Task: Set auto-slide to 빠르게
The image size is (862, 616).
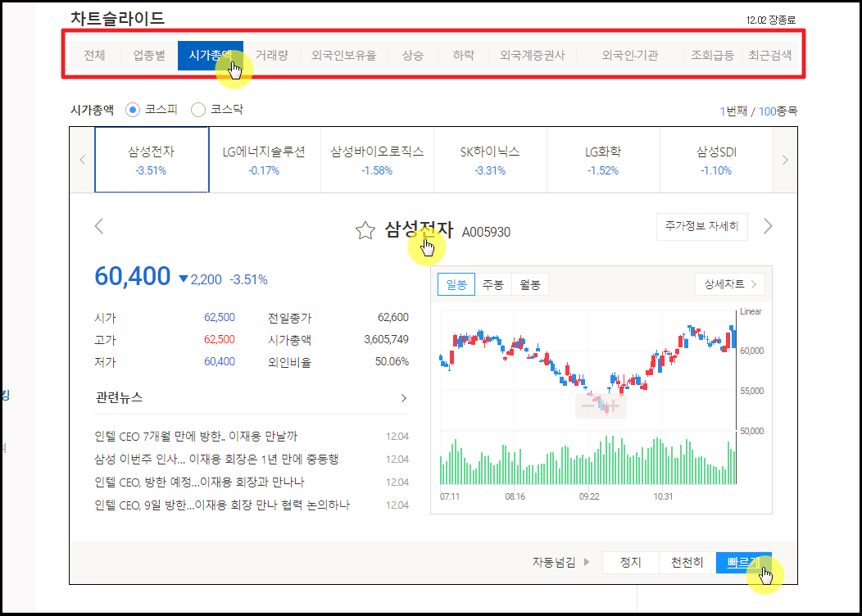Action: click(x=744, y=562)
